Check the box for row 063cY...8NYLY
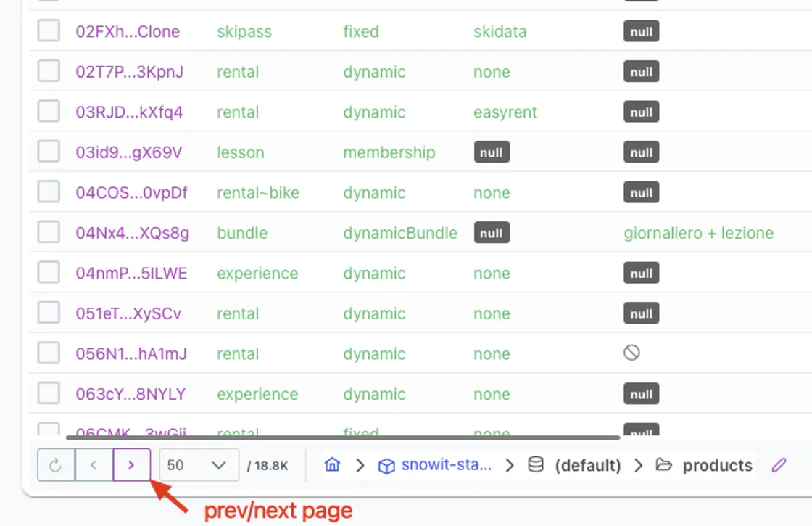 coord(49,393)
